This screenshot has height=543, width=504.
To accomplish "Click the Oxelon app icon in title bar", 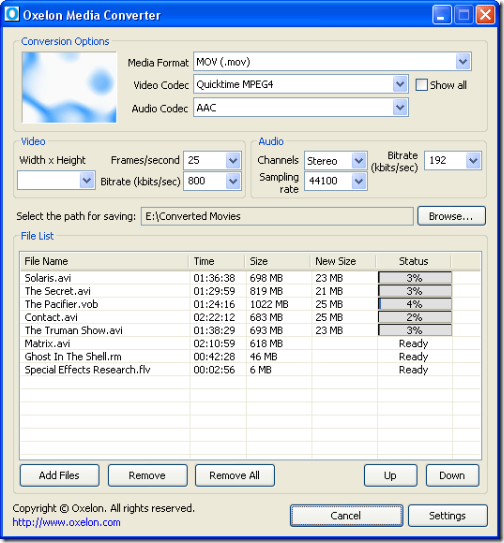I will click(x=12, y=15).
